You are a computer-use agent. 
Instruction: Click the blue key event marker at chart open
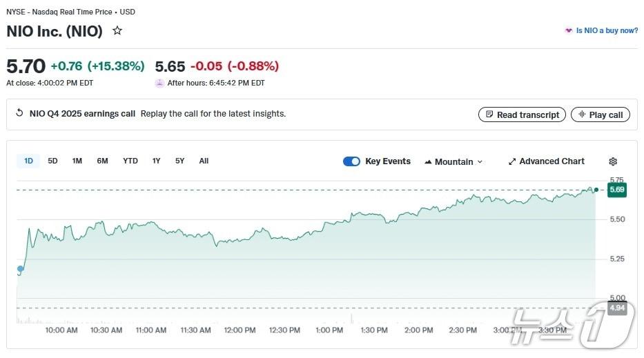tap(20, 269)
